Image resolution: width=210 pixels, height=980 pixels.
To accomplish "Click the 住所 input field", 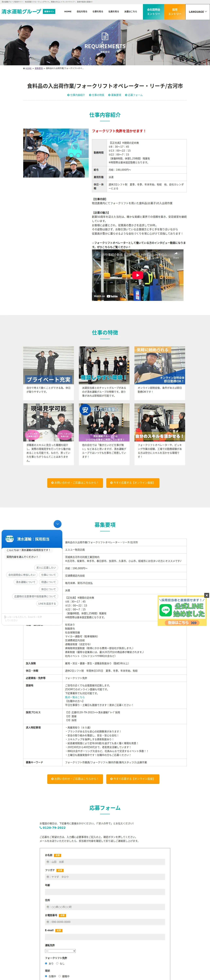I will tap(105, 907).
